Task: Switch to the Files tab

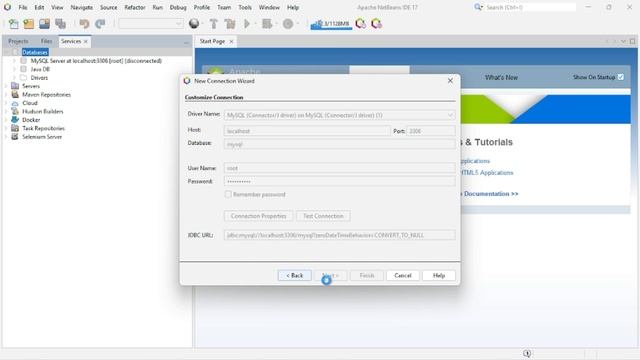Action: tap(46, 41)
